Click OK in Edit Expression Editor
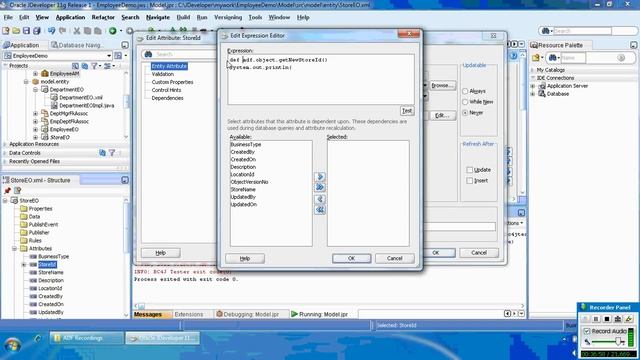This screenshot has width=640, height=360. coord(351,258)
